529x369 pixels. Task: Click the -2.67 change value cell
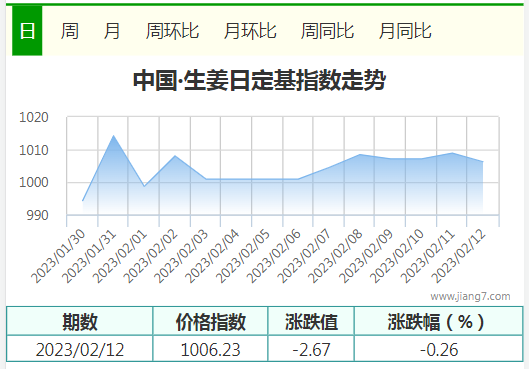coord(311,349)
